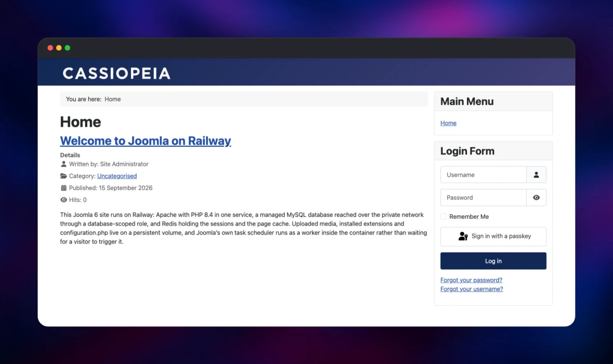Click the Log in button
The height and width of the screenshot is (364, 613).
493,261
